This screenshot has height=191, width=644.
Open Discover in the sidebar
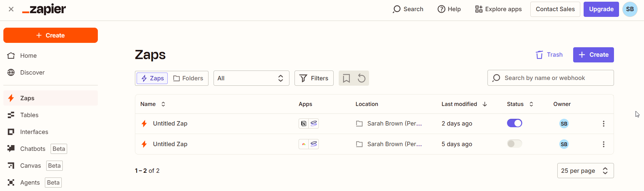[x=51, y=73]
